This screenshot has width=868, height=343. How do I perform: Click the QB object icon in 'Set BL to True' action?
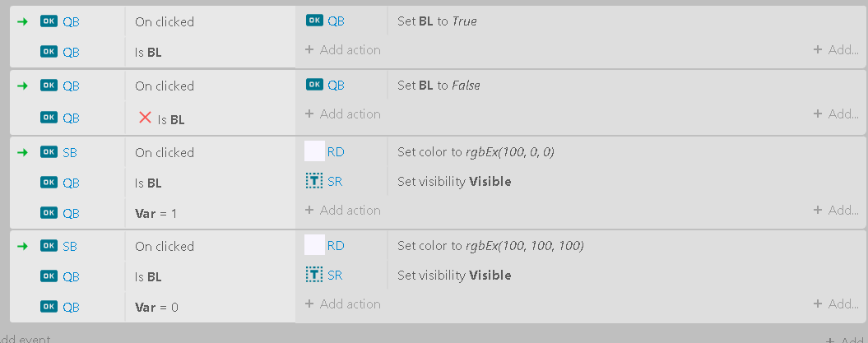[314, 21]
